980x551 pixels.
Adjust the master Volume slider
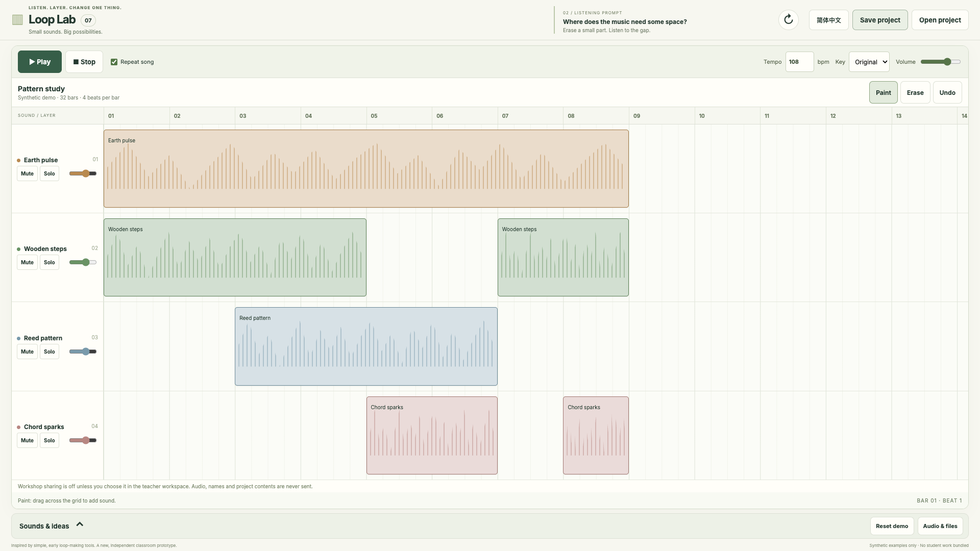pos(941,62)
